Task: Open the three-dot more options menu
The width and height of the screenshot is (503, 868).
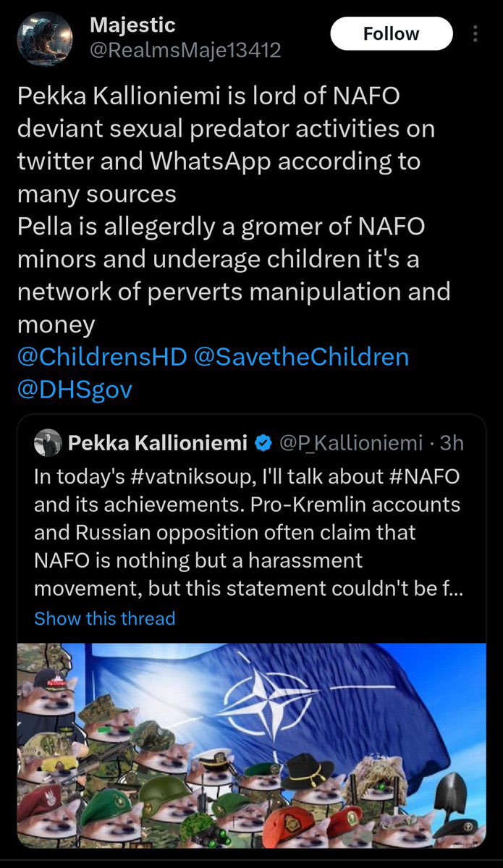Action: (475, 34)
